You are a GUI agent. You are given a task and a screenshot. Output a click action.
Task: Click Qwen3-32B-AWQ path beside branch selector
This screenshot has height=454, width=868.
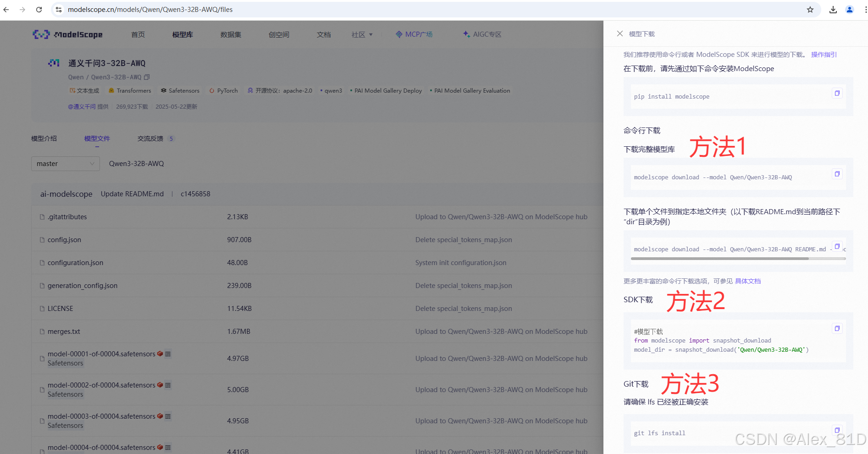coord(136,164)
